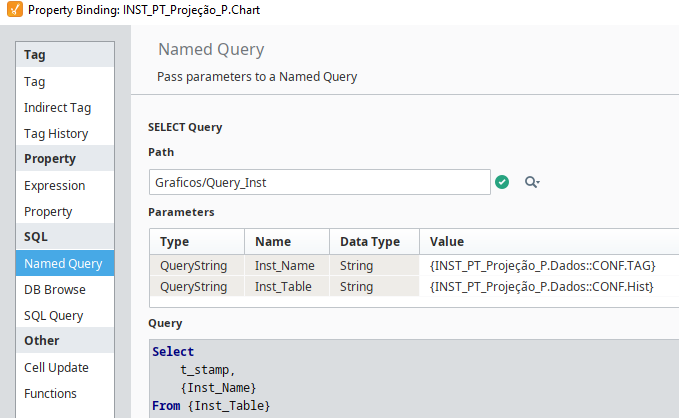Select Tag History binding

pyautogui.click(x=56, y=133)
